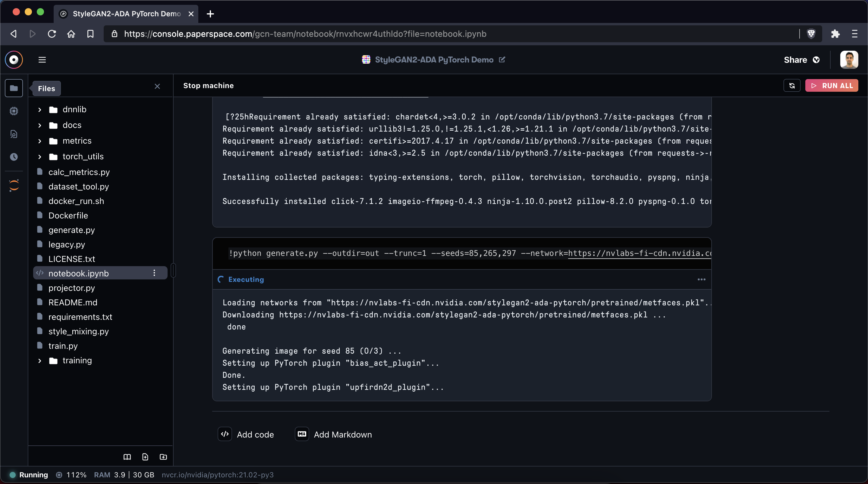View the version history clock icon
The width and height of the screenshot is (868, 484).
coord(14,157)
